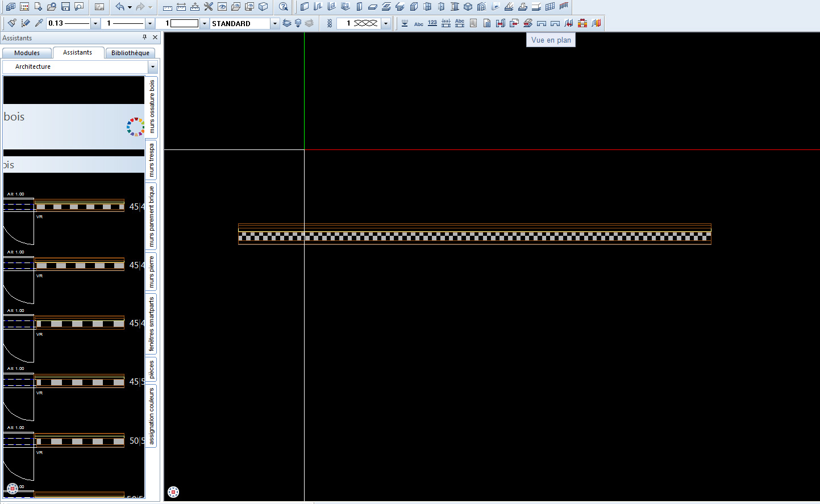Image resolution: width=820 pixels, height=504 pixels.
Task: Click the color wheel logo in assistant
Action: pos(135,127)
